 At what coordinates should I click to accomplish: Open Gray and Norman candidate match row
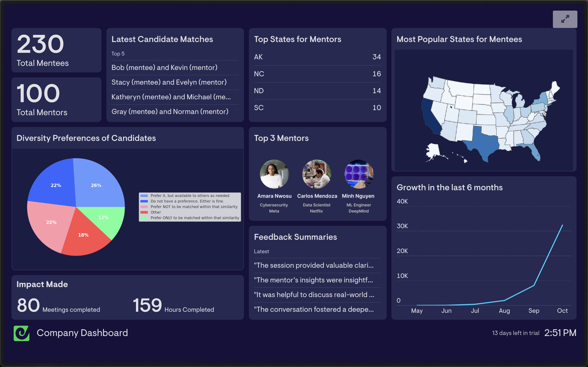(170, 111)
